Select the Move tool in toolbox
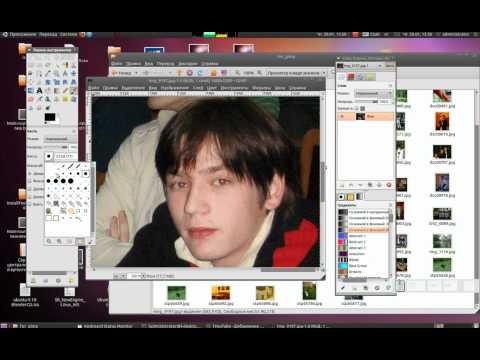Viewport: 480px width, 360px height. [74, 73]
